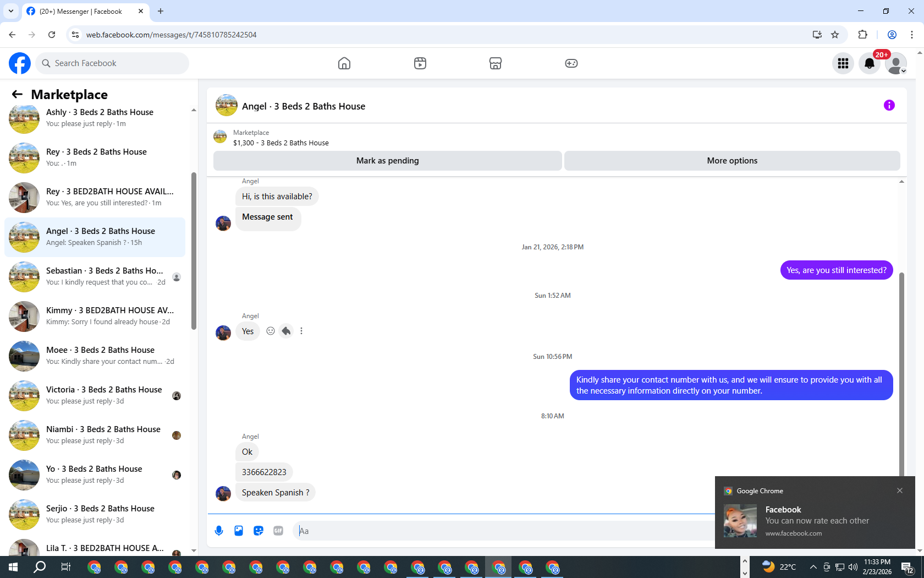This screenshot has width=924, height=578.
Task: Open Rey 3 BED2BATH HOUSE AVAIL chat
Action: coord(95,197)
